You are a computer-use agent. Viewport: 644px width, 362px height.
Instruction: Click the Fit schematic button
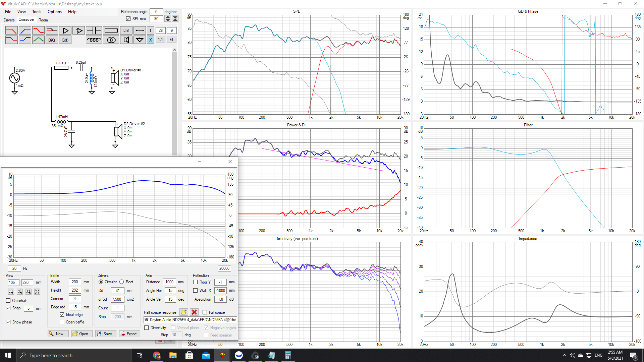(171, 40)
